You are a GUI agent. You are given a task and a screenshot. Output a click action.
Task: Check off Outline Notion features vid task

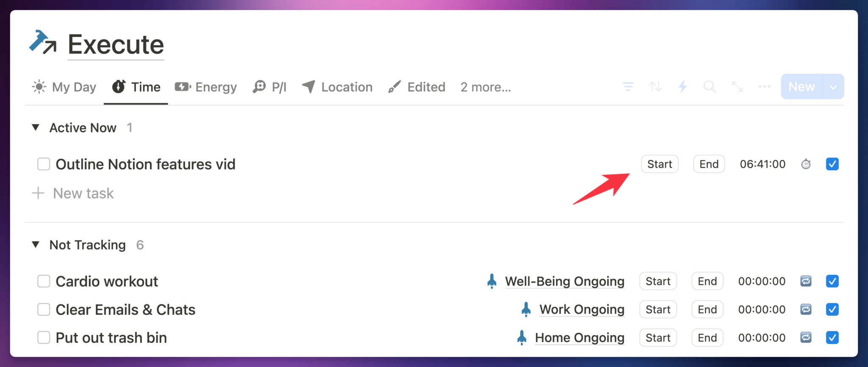point(44,164)
